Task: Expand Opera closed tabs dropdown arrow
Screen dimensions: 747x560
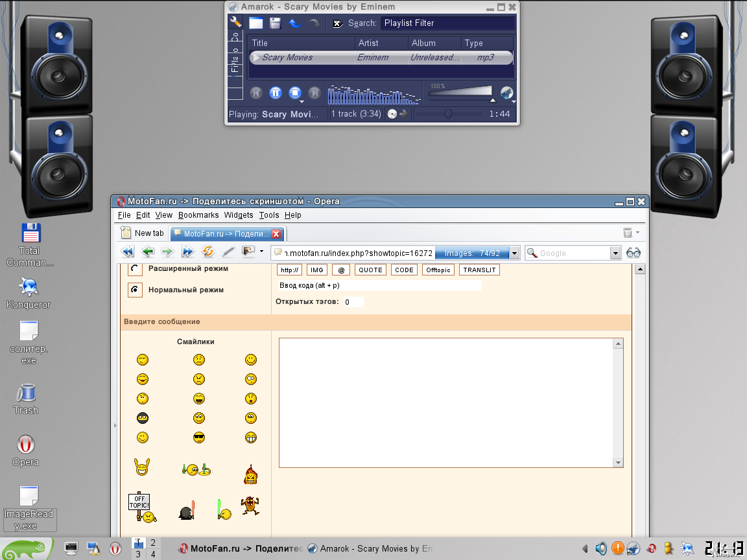Action: 637,233
